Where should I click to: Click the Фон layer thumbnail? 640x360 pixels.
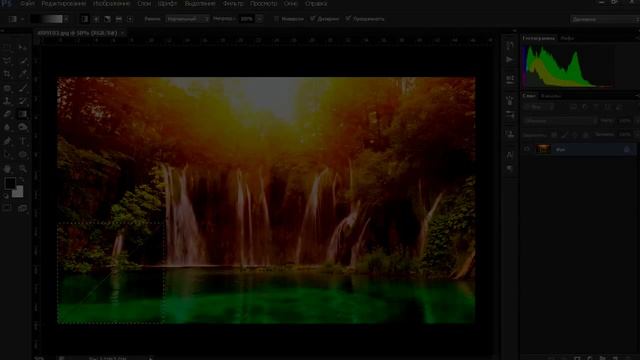tap(543, 149)
